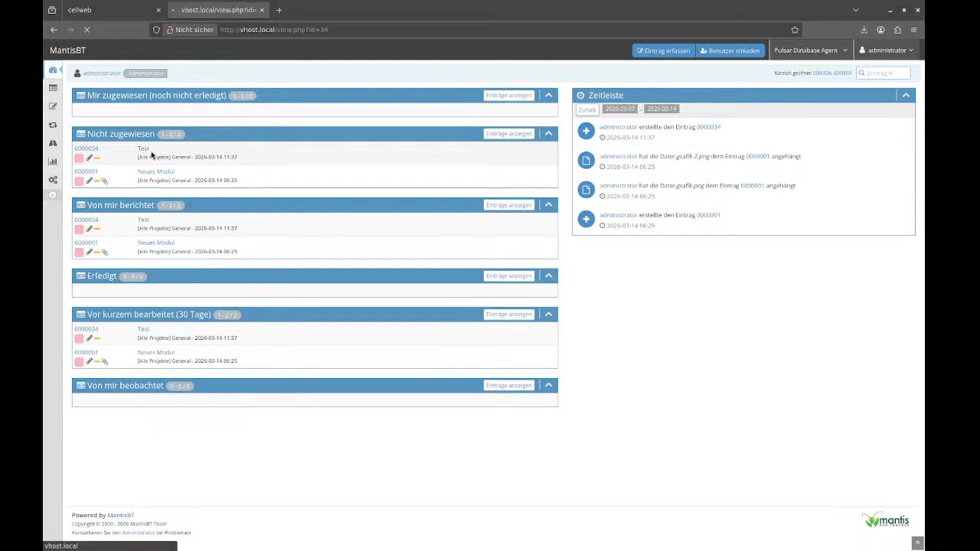Close the cellweb browser tab
The height and width of the screenshot is (551, 980).
(158, 10)
